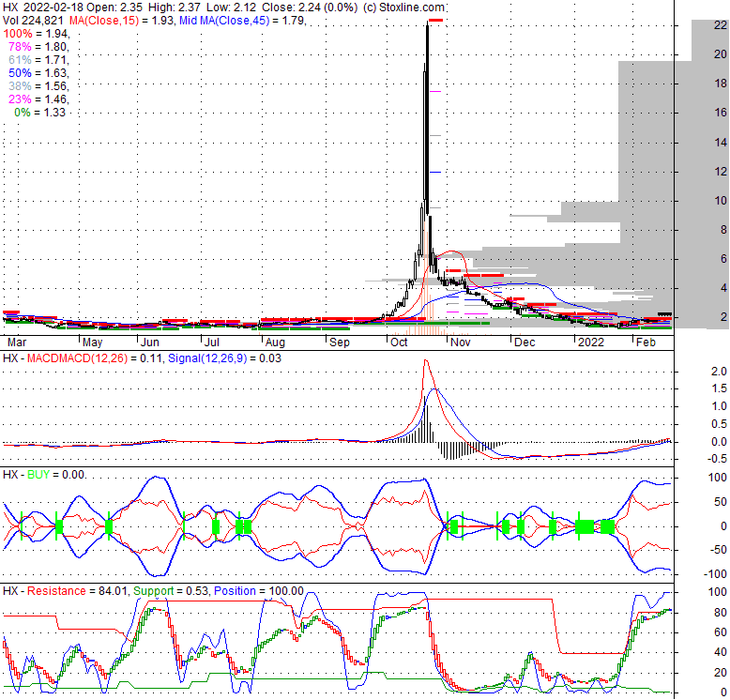
Task: Click the 'Vol 224,821' volume text
Action: (33, 21)
